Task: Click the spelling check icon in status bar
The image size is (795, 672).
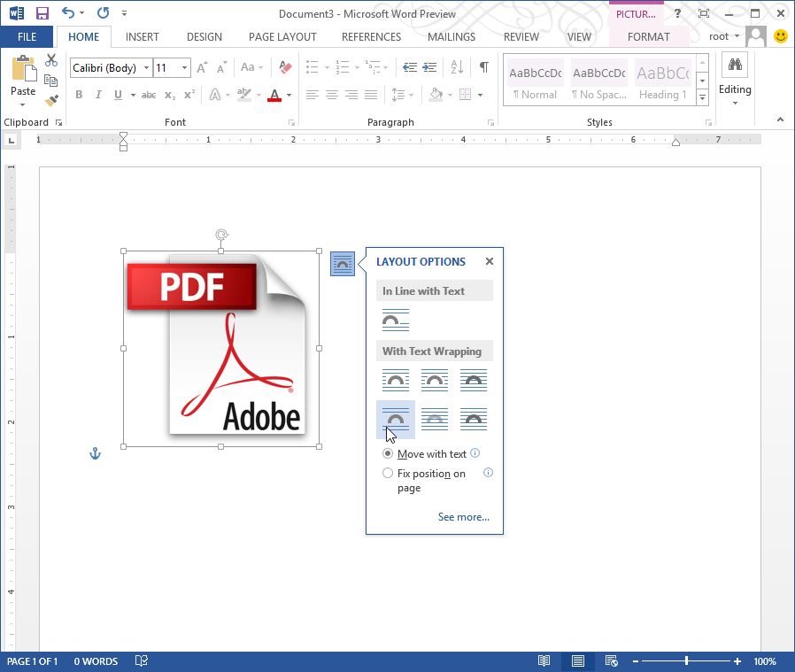Action: pyautogui.click(x=141, y=661)
